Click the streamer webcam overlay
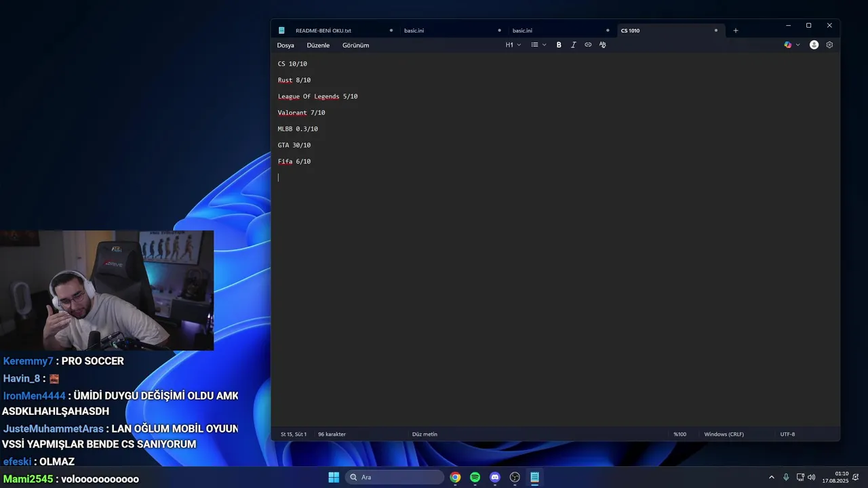This screenshot has width=868, height=488. coord(106,290)
